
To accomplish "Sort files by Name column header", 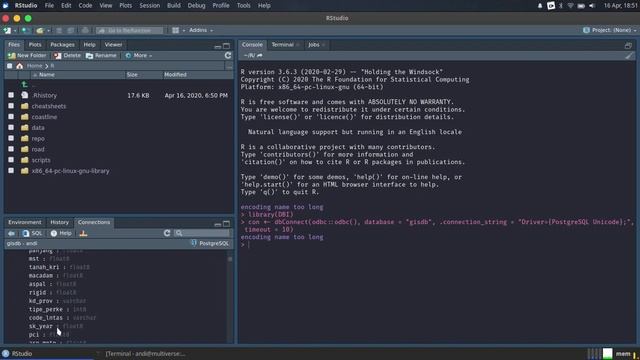I will 47,75.
